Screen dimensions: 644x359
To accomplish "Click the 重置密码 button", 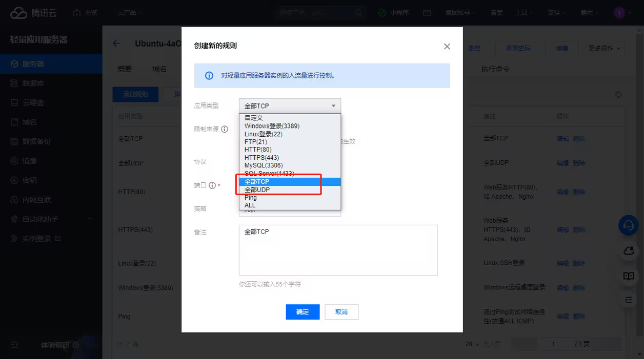I will 518,49.
